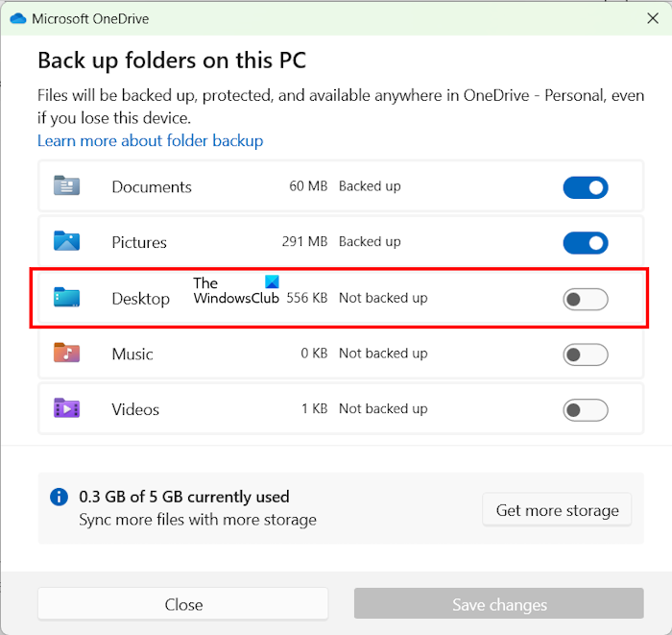Click the 0.3 GB of 5 GB storage text
This screenshot has height=635, width=672.
tap(184, 497)
